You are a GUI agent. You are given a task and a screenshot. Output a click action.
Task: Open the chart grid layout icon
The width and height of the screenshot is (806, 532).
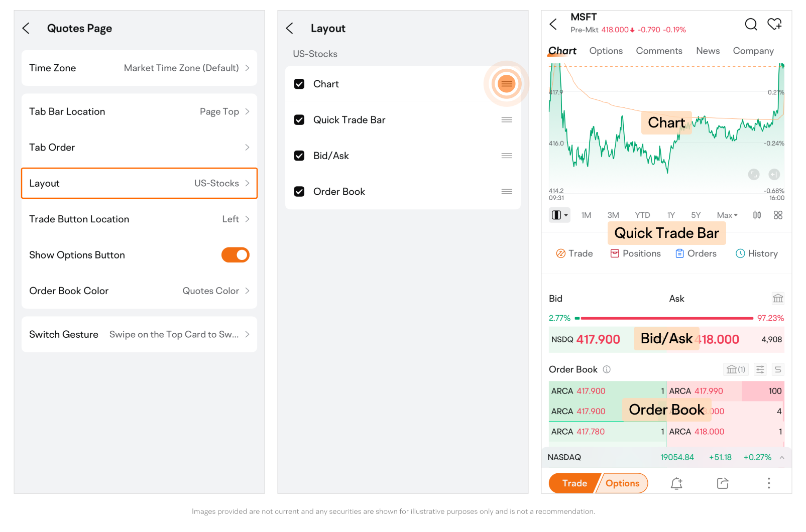[778, 215]
